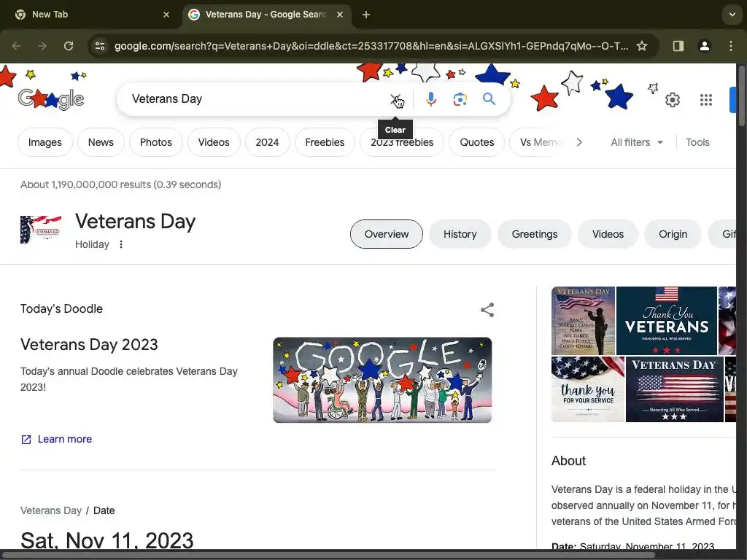Open search Tools
Image resolution: width=747 pixels, height=560 pixels.
coord(697,142)
